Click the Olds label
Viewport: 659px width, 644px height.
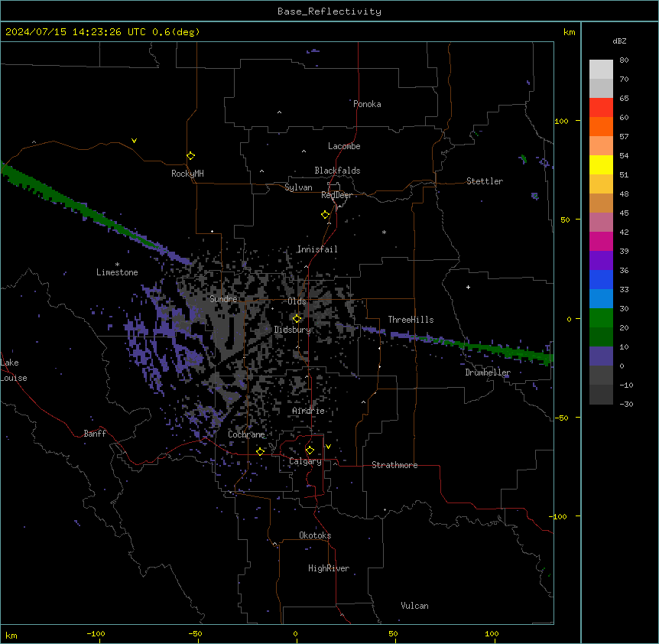tap(297, 301)
